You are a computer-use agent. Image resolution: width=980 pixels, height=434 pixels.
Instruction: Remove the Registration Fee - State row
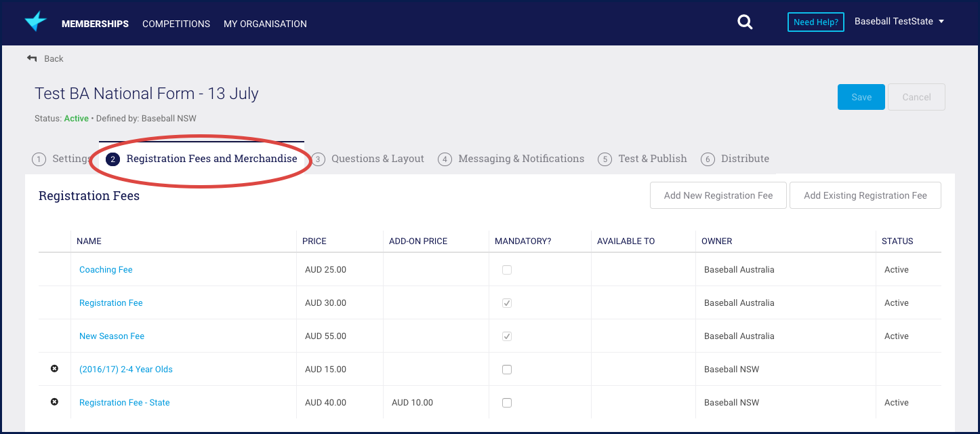pos(54,402)
